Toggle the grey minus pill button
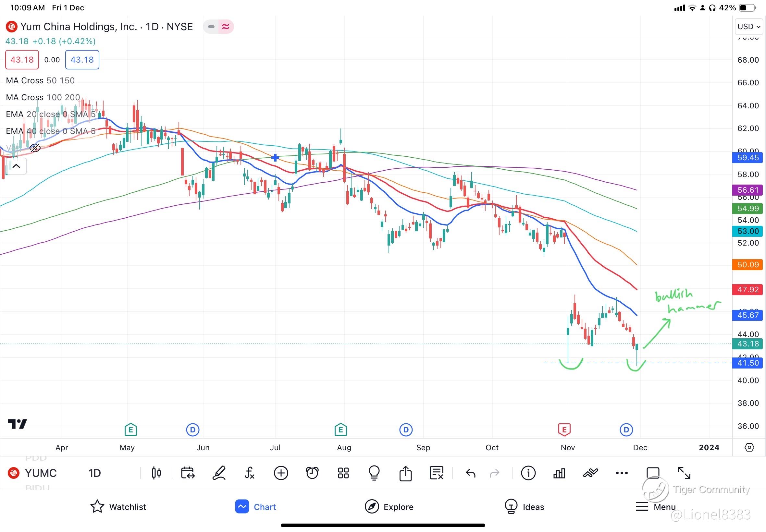The image size is (766, 532). click(211, 27)
